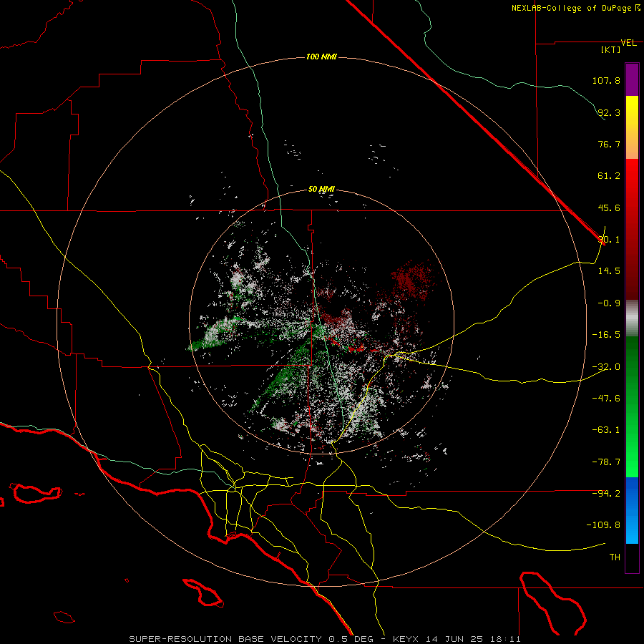644x644 pixels.
Task: Click the -109.8 velocity scale value
Action: 603,525
